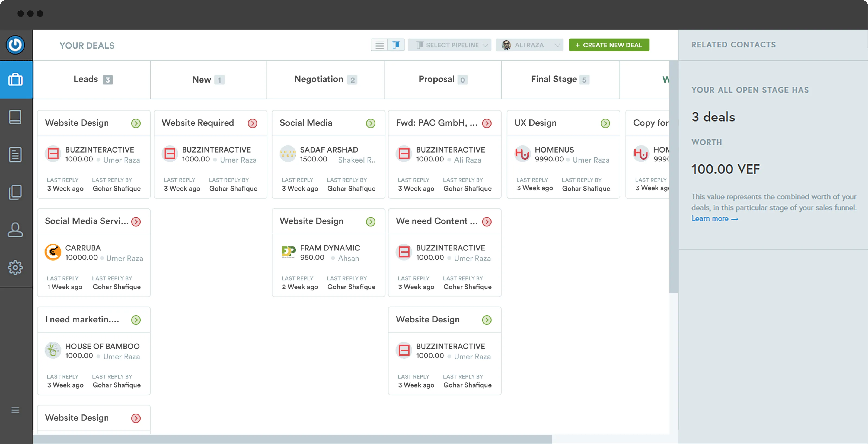This screenshot has width=868, height=444.
Task: Click House of Bamboo company logo
Action: tap(53, 350)
